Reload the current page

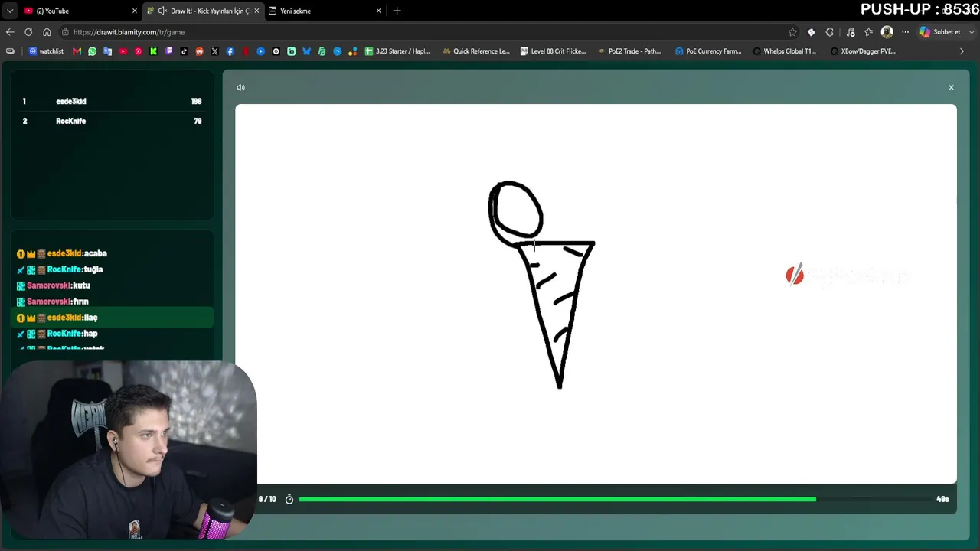(28, 32)
